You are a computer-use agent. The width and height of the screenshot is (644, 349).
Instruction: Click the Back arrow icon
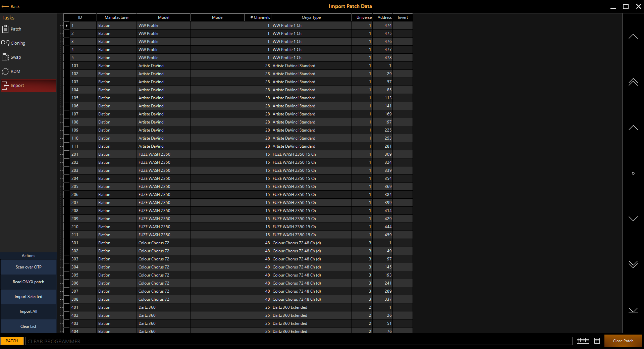click(5, 6)
